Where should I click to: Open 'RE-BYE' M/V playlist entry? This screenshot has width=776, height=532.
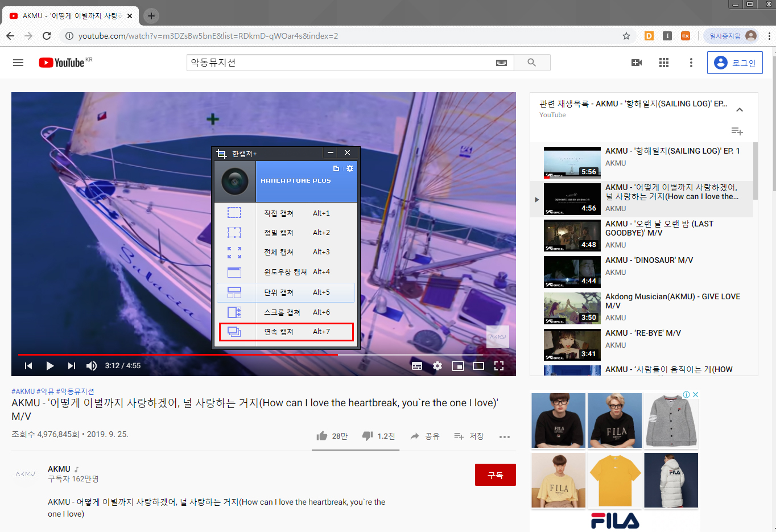[642, 345]
